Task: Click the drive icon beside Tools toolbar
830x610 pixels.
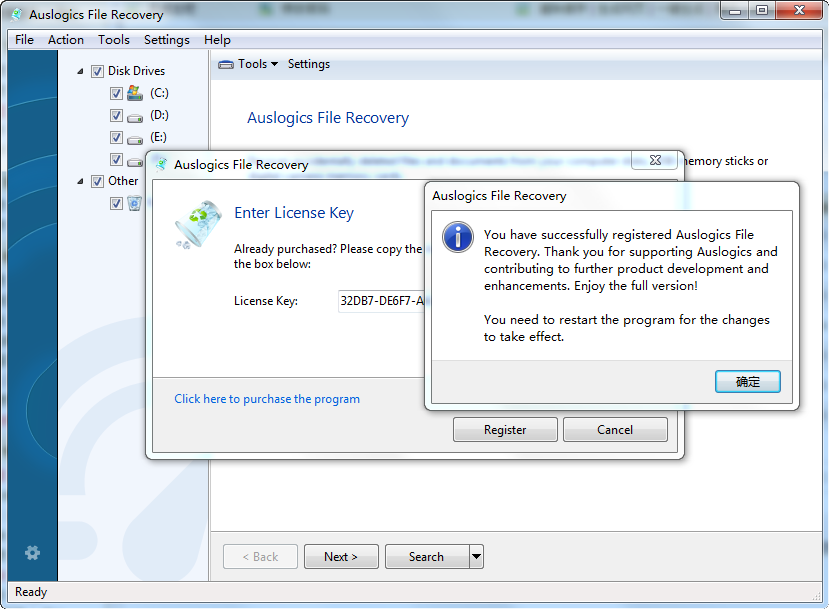Action: click(x=226, y=64)
